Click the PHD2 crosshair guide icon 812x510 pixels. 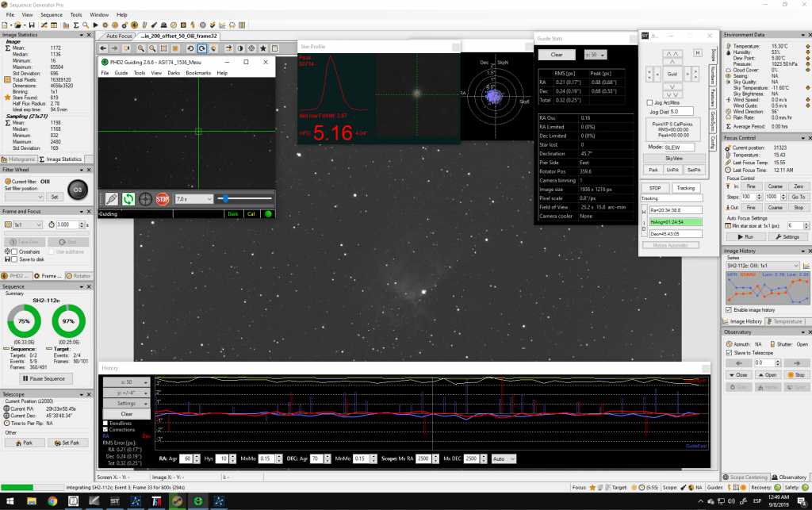tap(146, 199)
